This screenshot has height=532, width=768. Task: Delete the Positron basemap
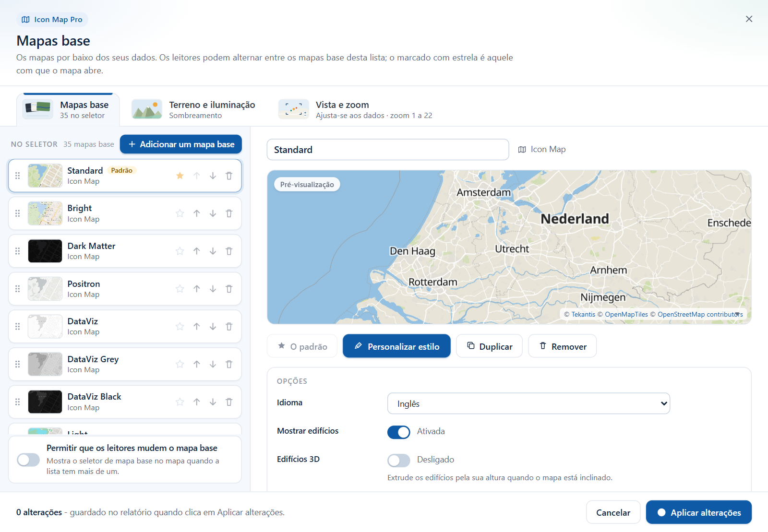click(x=229, y=289)
